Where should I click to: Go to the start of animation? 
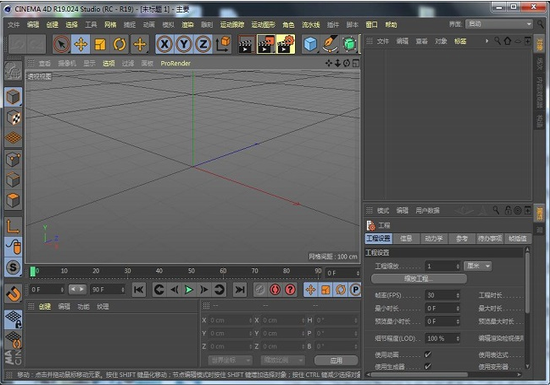coord(139,290)
